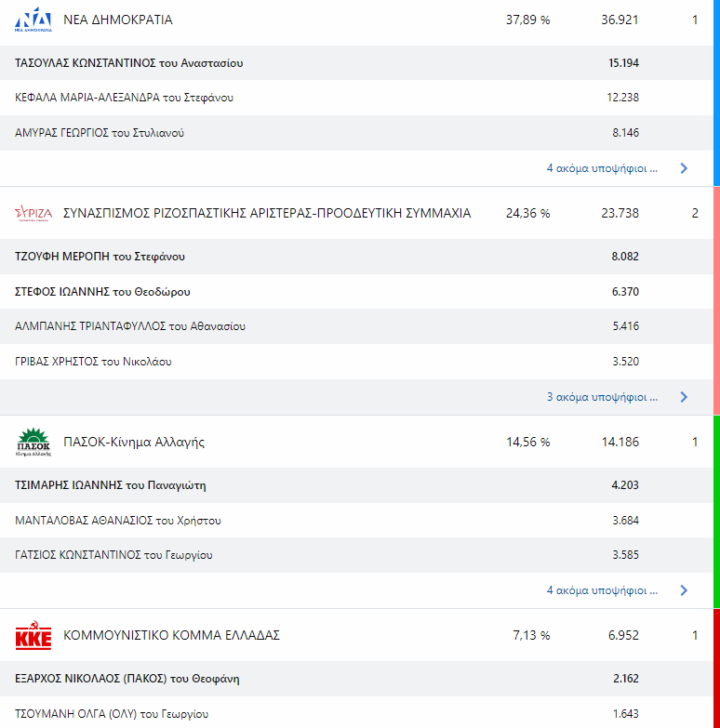The height and width of the screenshot is (728, 720).
Task: Click the KKE party logo
Action: click(33, 635)
